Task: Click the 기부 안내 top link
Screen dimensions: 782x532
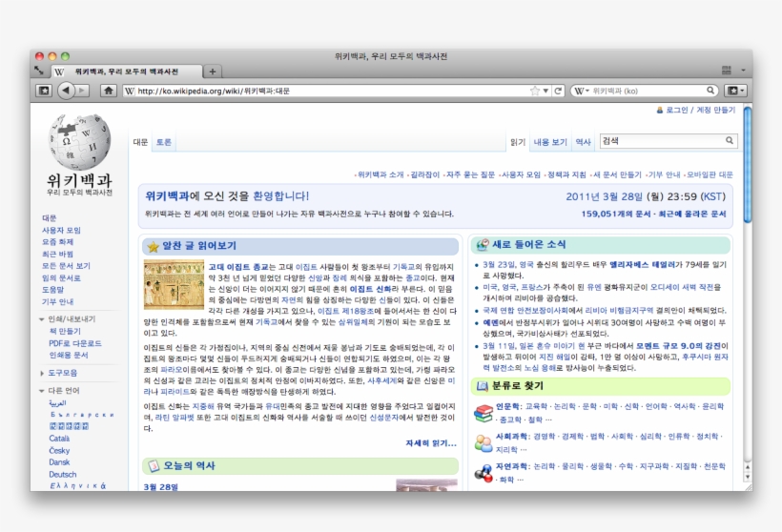Action: 664,174
